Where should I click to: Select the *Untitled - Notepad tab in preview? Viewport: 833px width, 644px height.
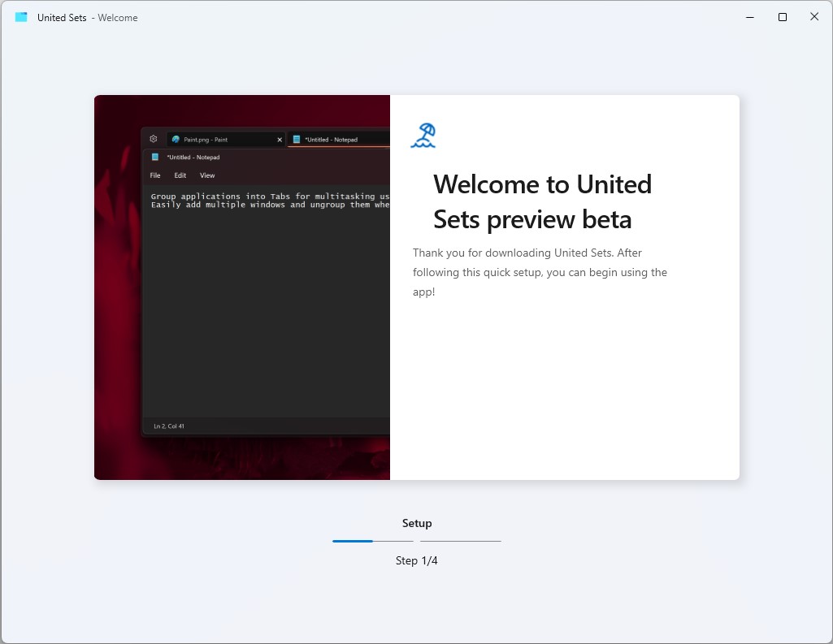[x=338, y=140]
